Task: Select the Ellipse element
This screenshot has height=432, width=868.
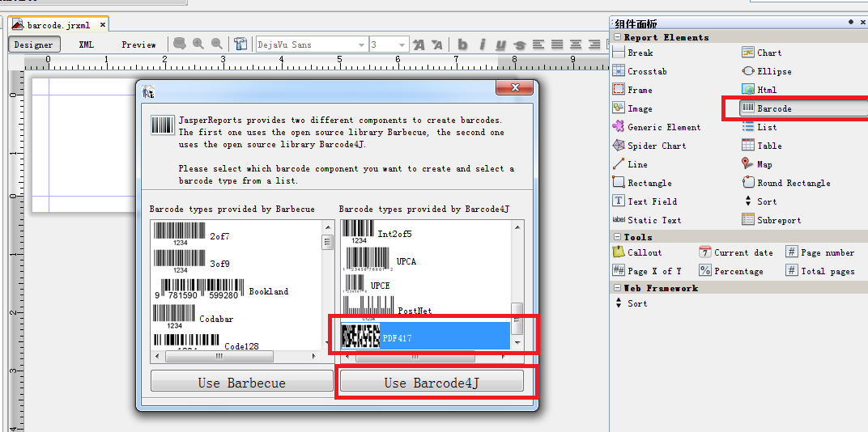Action: [767, 71]
